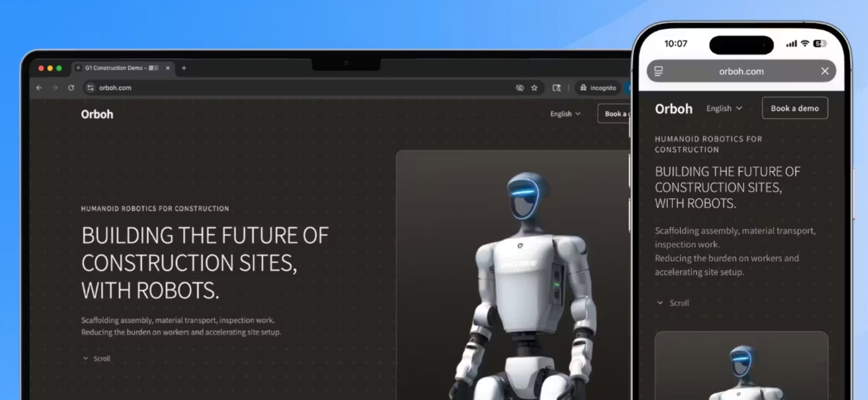Tap the robot image card on phone
The height and width of the screenshot is (400, 868).
coord(741,365)
